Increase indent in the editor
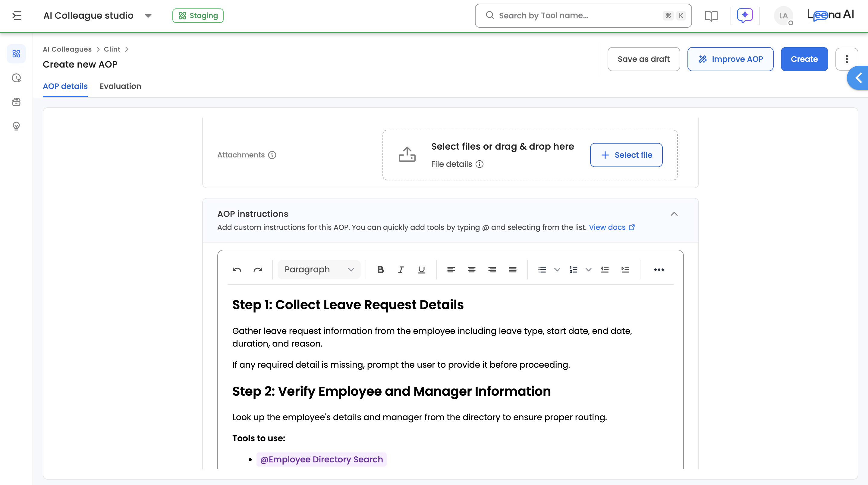Image resolution: width=868 pixels, height=485 pixels. 625,269
